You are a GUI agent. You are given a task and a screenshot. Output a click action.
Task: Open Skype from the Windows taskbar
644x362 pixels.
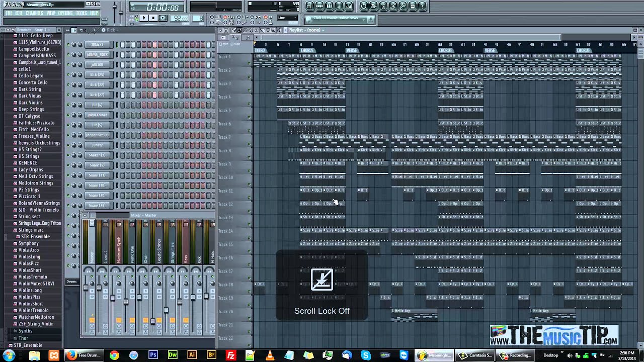click(x=366, y=355)
